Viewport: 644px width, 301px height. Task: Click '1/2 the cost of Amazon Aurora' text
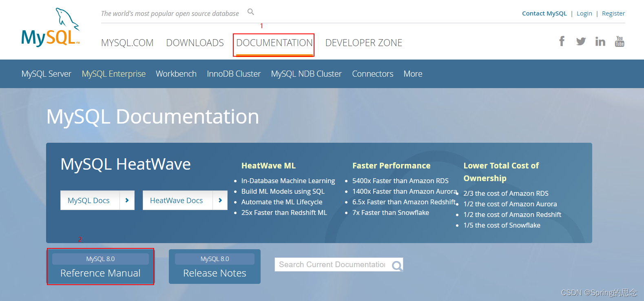point(510,204)
